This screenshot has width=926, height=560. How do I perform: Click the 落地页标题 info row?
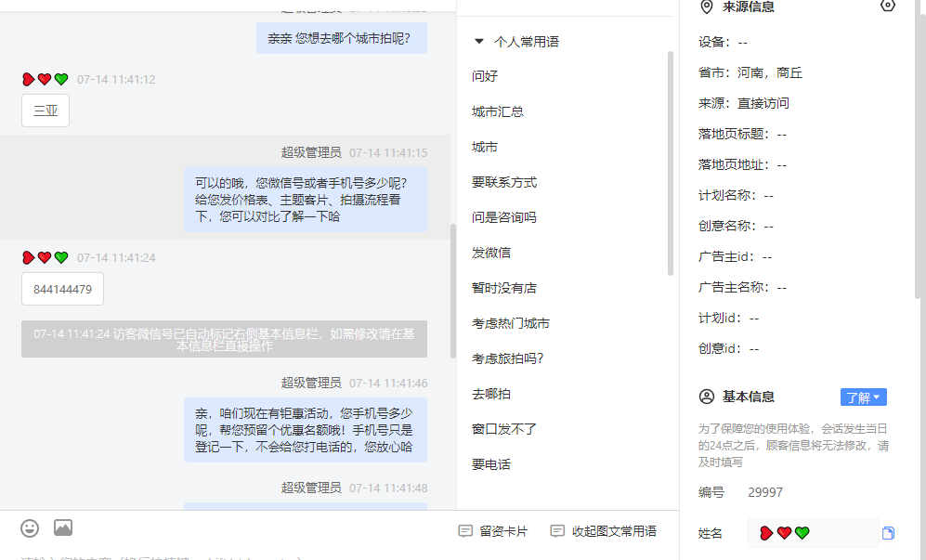tap(742, 134)
